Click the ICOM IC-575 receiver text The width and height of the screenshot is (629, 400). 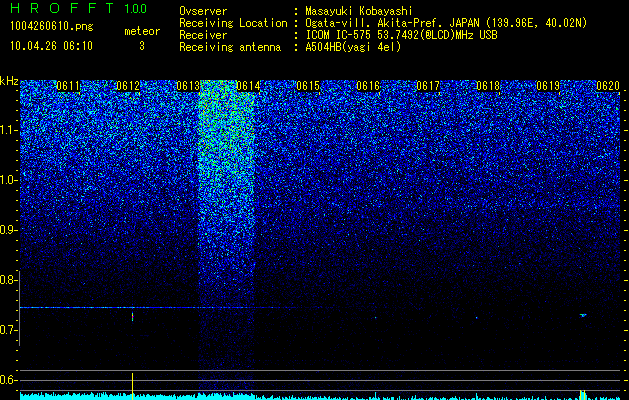tap(401, 35)
